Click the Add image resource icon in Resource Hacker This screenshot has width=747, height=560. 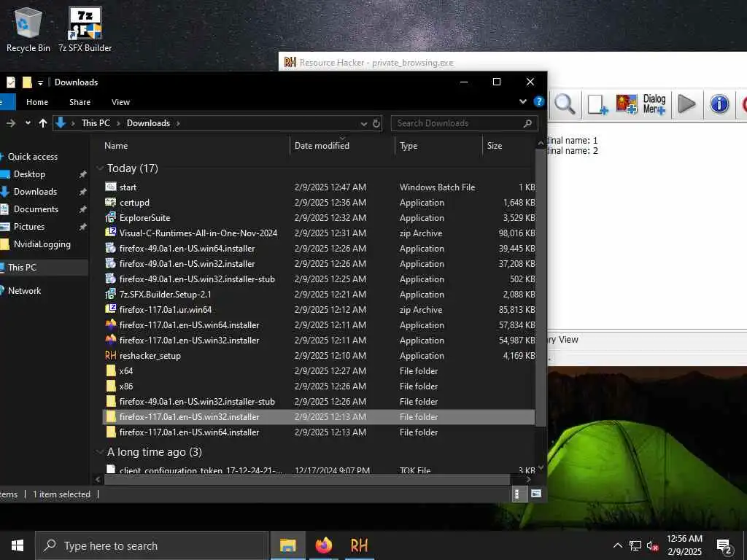627,104
